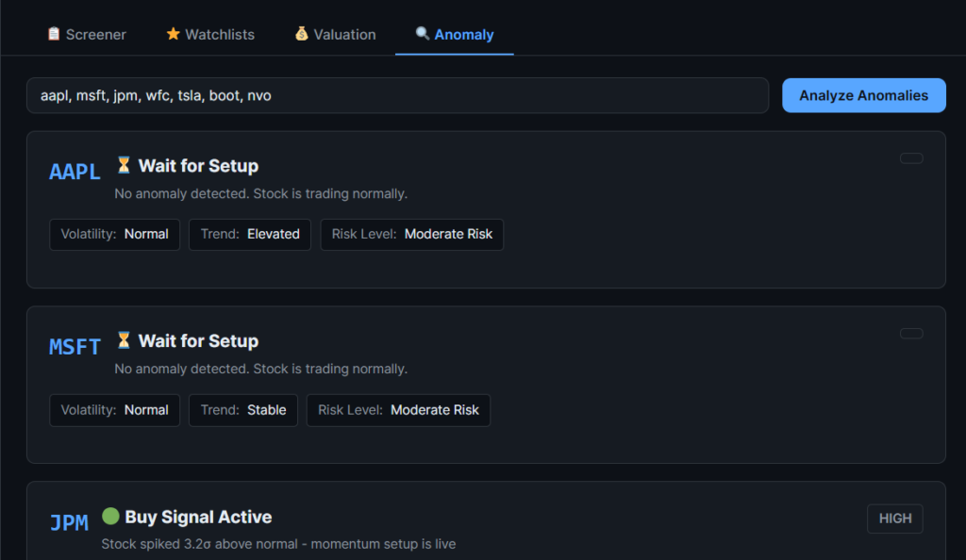Open the Valuation tab
The image size is (966, 560).
click(x=335, y=35)
